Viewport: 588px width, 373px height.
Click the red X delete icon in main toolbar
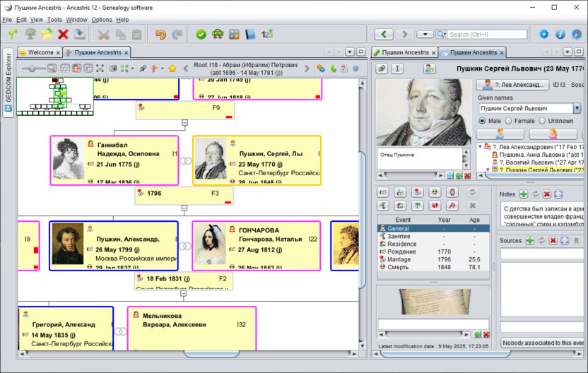point(64,34)
